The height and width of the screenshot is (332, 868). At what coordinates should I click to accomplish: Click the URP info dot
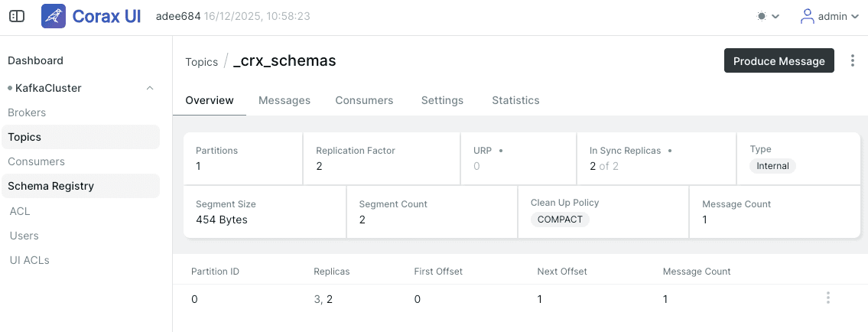(x=501, y=151)
